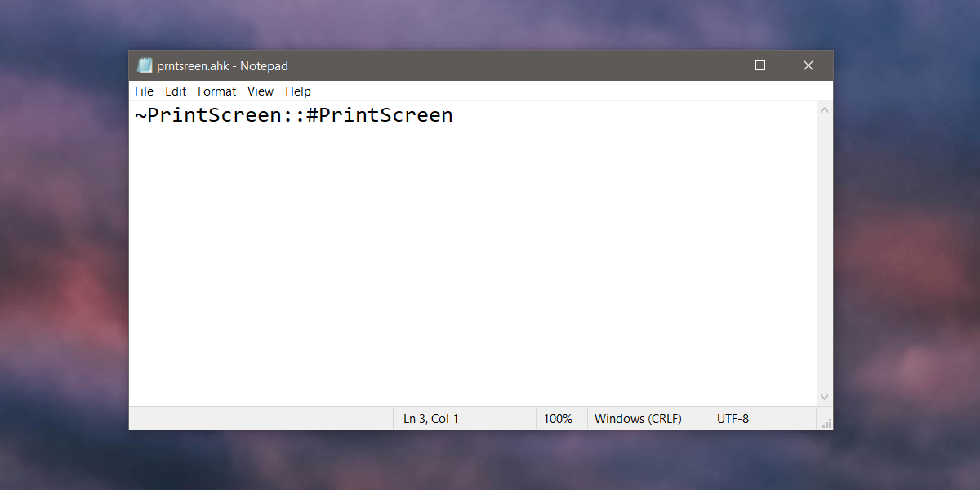Click the scrollbar up arrow
Image resolution: width=980 pixels, height=490 pixels.
click(824, 109)
